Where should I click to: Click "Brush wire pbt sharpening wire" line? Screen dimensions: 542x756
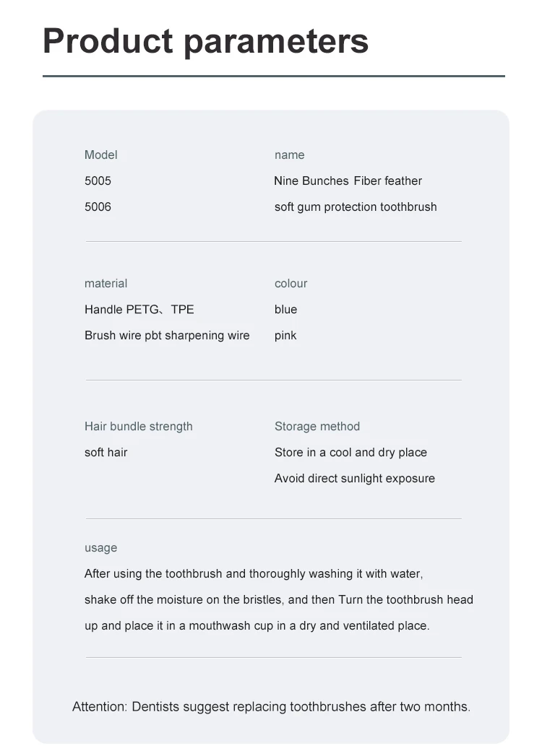[x=167, y=335]
